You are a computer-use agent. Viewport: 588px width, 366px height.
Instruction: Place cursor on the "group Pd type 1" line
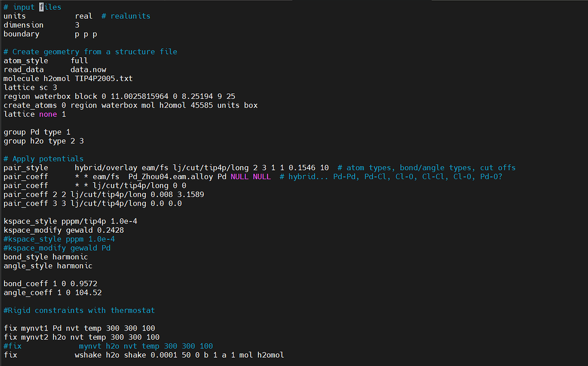pos(37,132)
